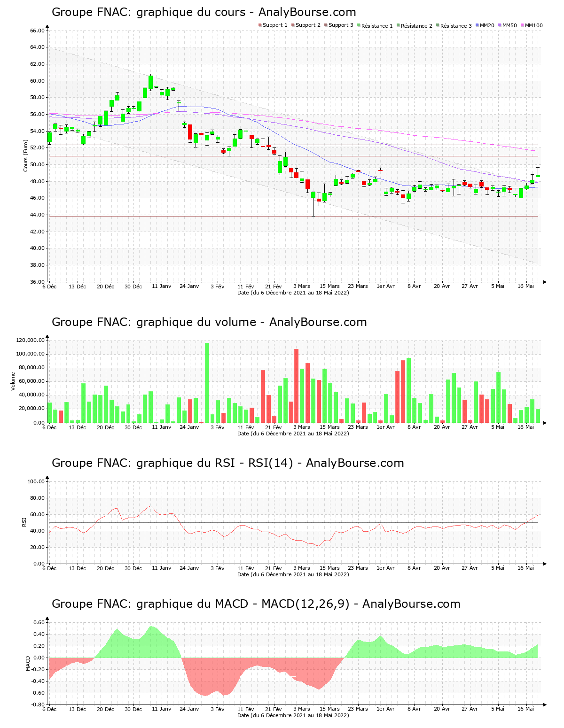Click the 'graphique du volume' chart title
The image size is (564, 728).
coord(209,322)
